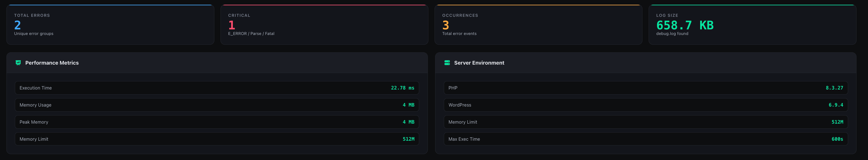Click the Performance Metrics panel icon

point(18,63)
